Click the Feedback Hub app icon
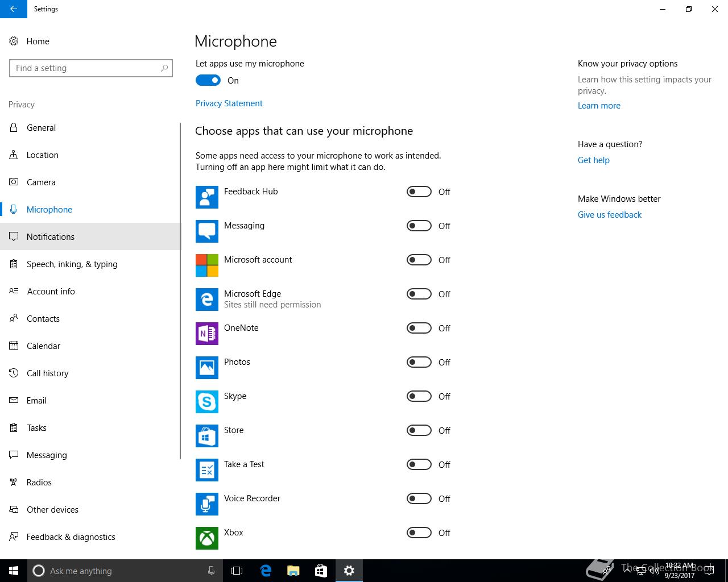728x582 pixels. pyautogui.click(x=206, y=197)
